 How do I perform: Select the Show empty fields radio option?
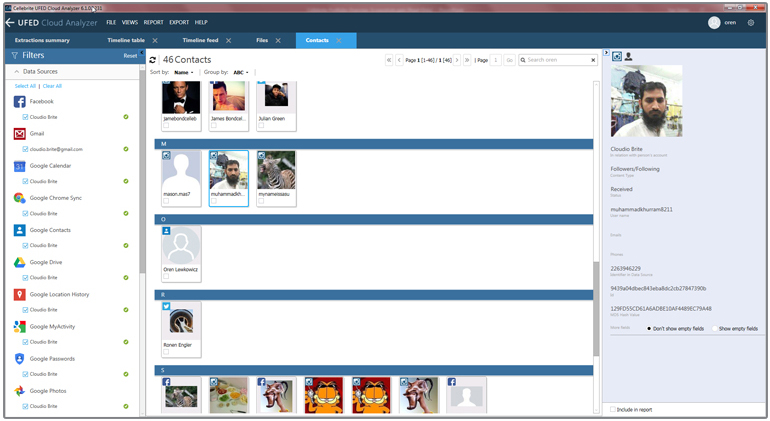(x=713, y=328)
